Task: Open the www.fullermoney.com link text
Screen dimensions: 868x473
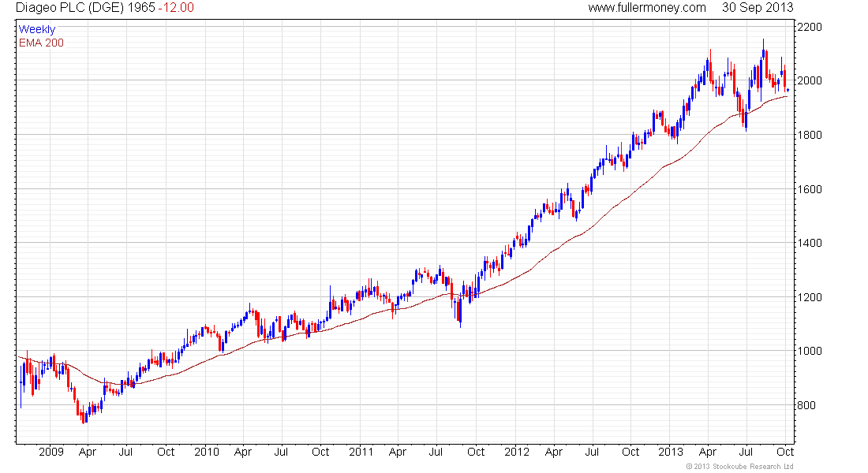Action: [647, 8]
